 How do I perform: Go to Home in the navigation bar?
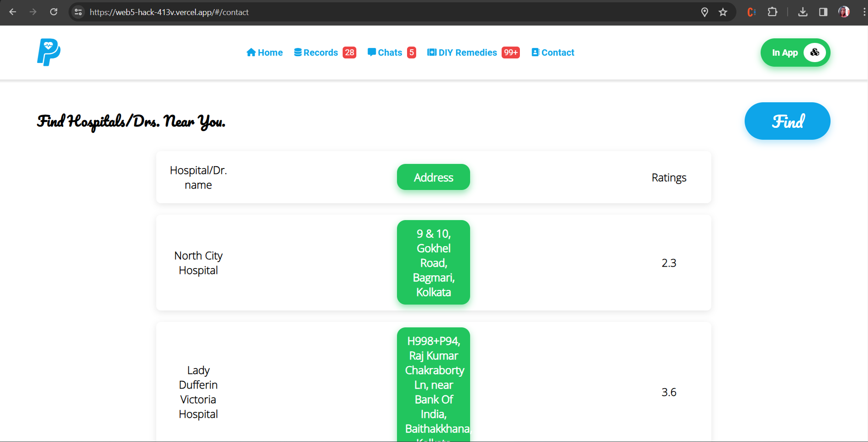click(265, 53)
